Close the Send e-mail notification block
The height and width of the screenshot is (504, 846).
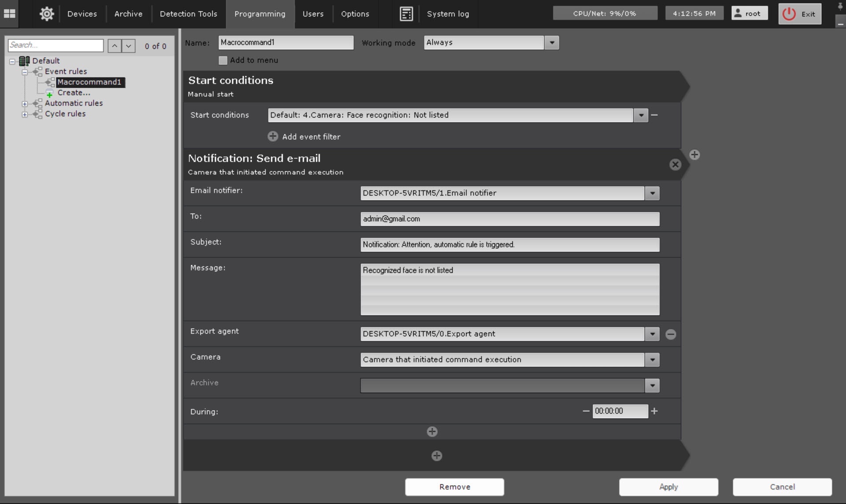675,165
